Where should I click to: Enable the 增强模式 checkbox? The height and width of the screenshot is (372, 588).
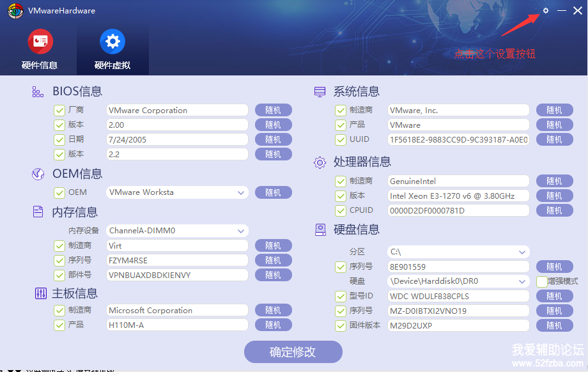coord(541,281)
